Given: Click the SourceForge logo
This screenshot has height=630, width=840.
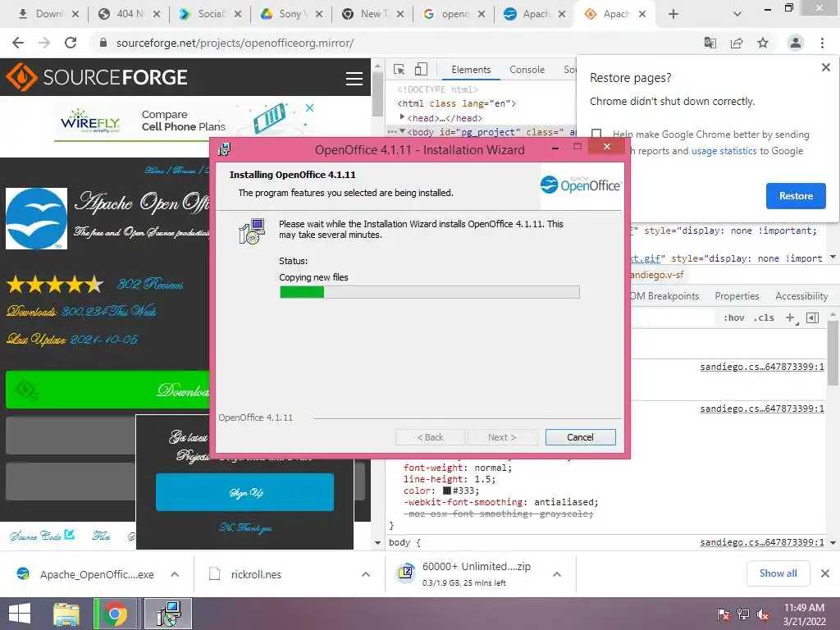Looking at the screenshot, I should click(97, 77).
